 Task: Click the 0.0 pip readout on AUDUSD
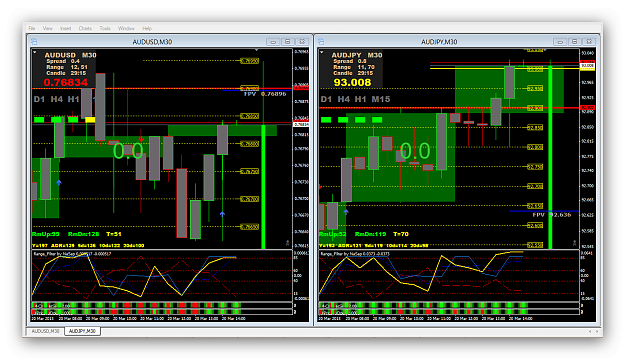[128, 151]
